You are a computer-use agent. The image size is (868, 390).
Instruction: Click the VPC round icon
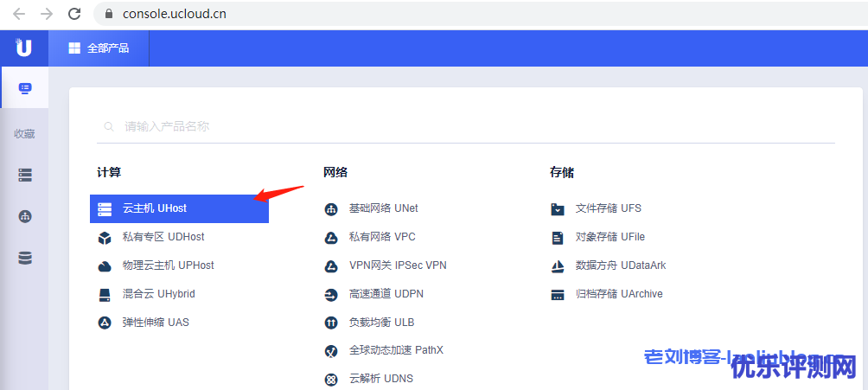pos(331,238)
